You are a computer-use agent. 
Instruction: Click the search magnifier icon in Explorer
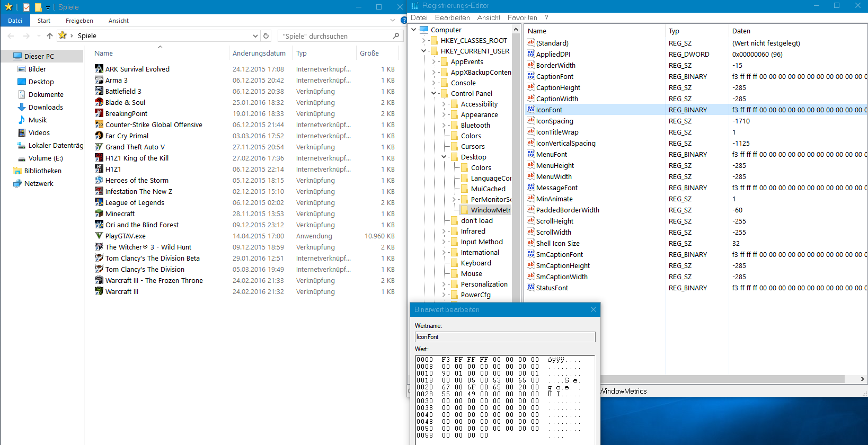point(396,35)
